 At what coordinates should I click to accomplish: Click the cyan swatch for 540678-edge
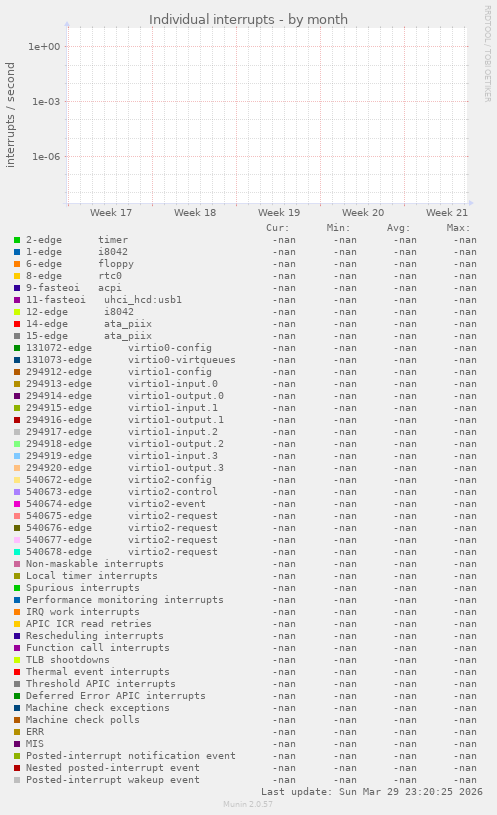tap(17, 552)
